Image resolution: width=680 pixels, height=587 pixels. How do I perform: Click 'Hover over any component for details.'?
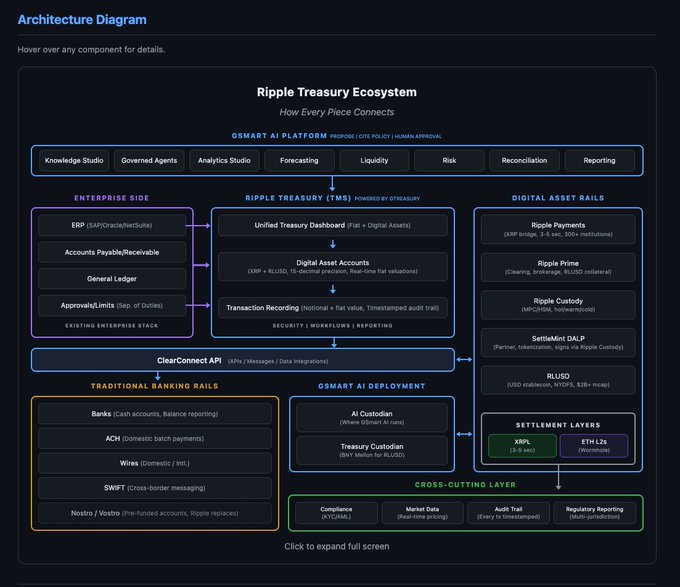(91, 50)
